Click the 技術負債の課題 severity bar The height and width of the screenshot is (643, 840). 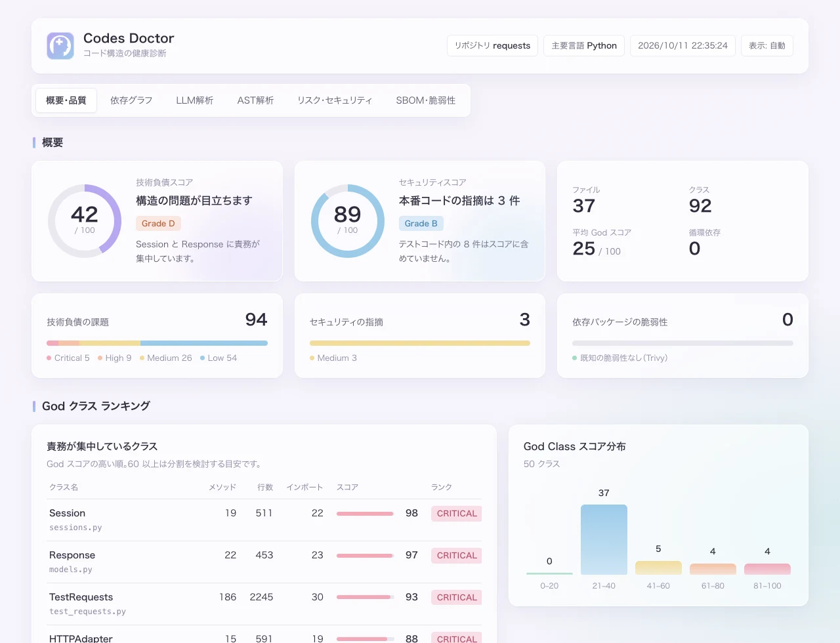tap(157, 343)
